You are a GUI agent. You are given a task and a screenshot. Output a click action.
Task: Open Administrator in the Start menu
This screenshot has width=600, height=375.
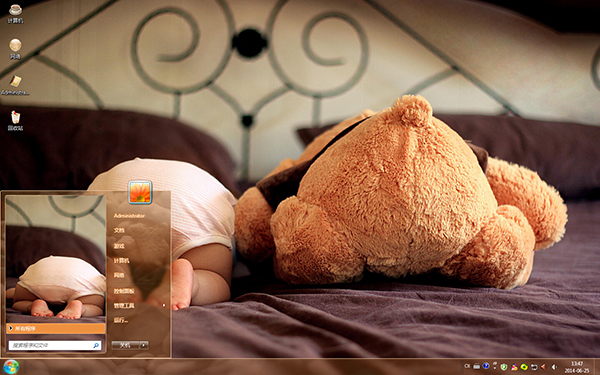129,216
